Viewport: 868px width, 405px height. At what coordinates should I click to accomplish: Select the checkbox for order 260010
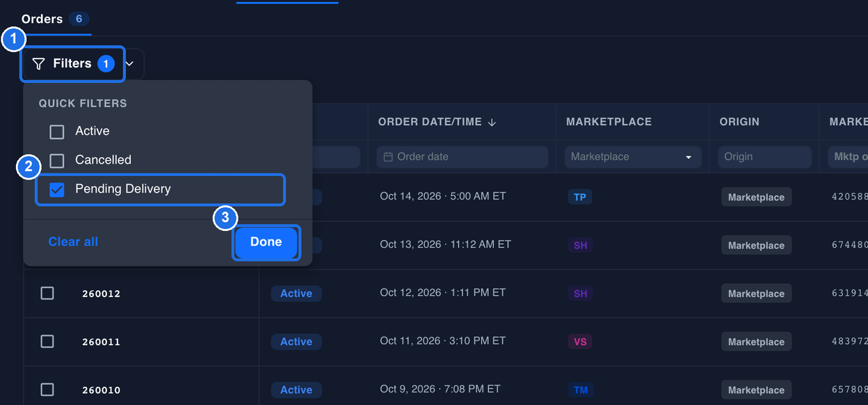pos(47,389)
